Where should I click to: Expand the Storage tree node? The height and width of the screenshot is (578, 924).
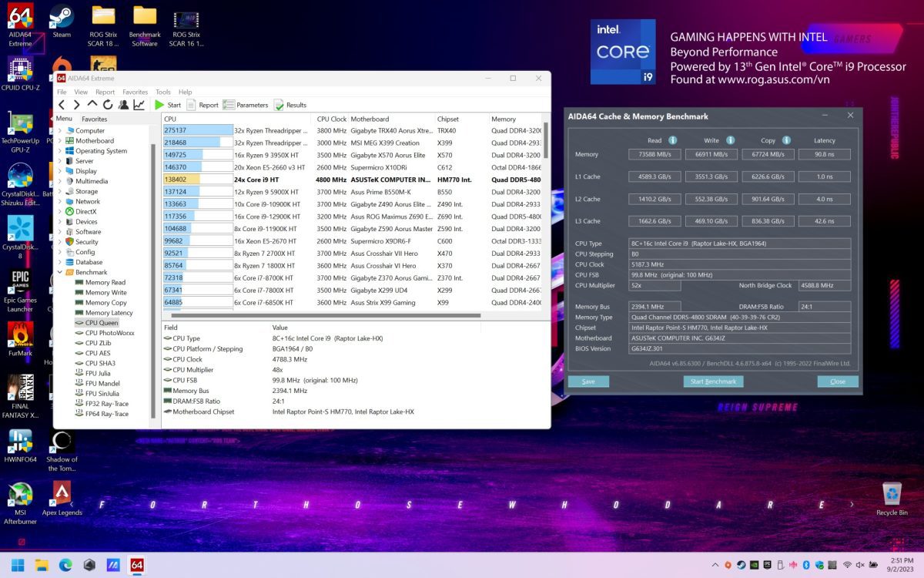(60, 191)
